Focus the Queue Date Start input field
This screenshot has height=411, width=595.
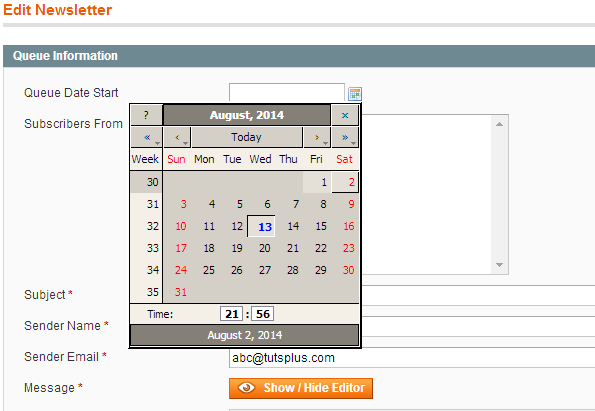coord(287,93)
